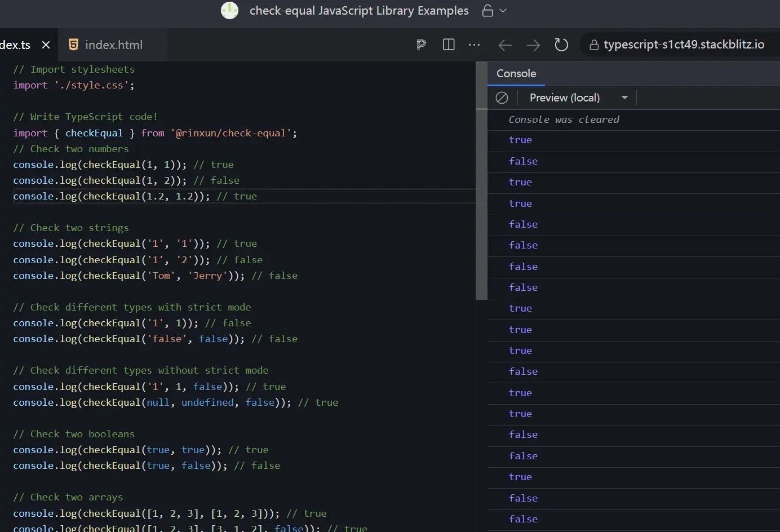The image size is (780, 532).
Task: Clear the console output
Action: pyautogui.click(x=502, y=97)
